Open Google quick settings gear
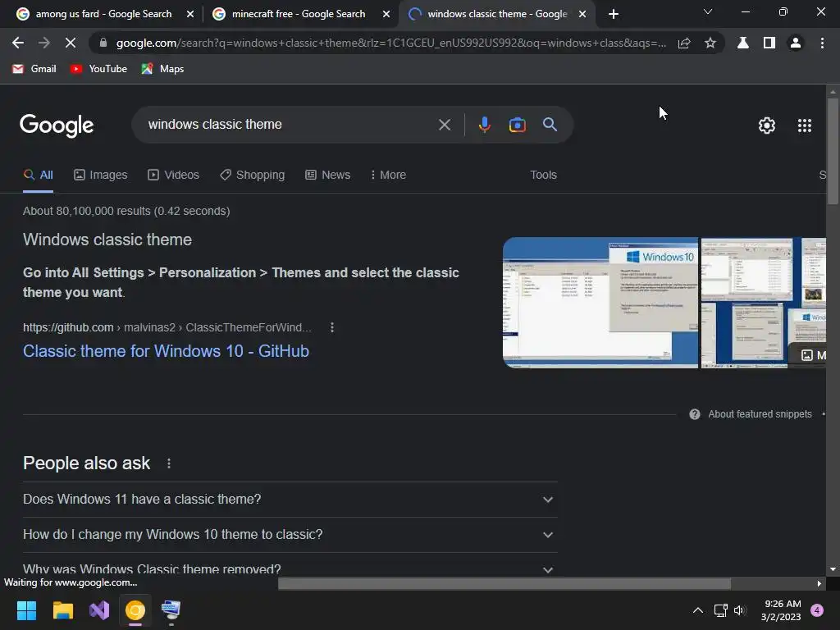This screenshot has height=630, width=840. 767,126
